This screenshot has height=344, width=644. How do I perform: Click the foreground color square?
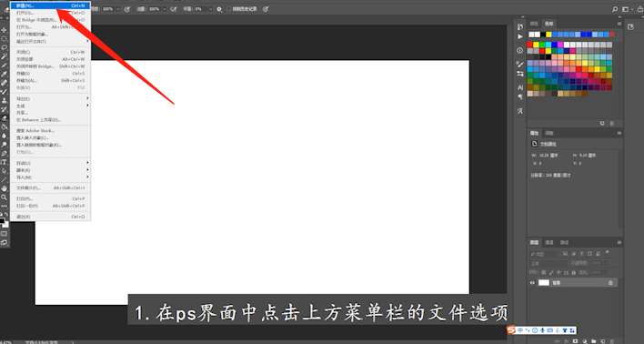pyautogui.click(x=2, y=220)
